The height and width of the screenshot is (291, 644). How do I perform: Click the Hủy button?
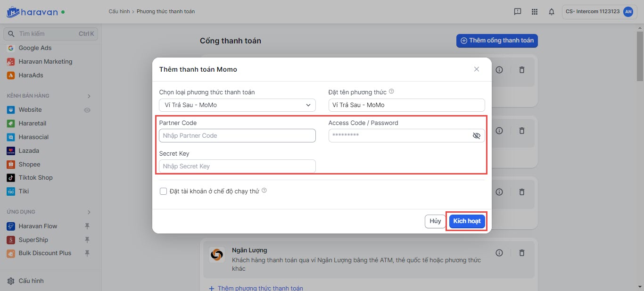point(435,221)
